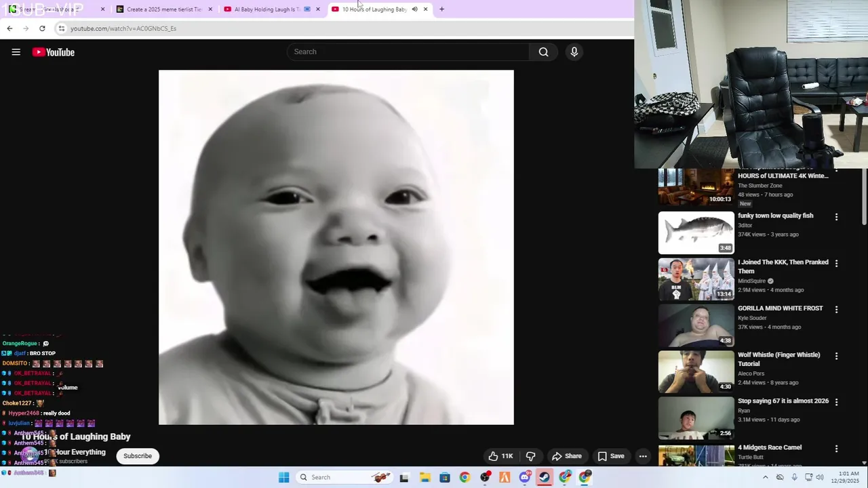
Task: Open OBS Studio from the taskbar
Action: (485, 478)
